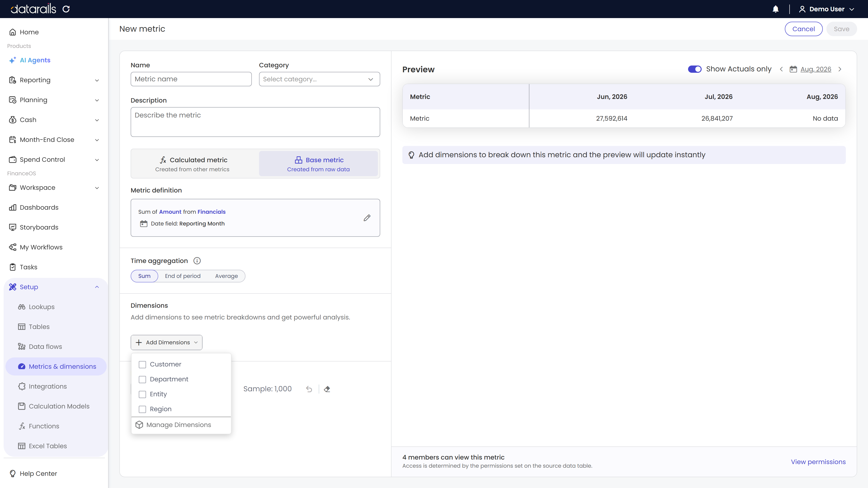
Task: Click the datarails refresh logo icon
Action: (66, 9)
